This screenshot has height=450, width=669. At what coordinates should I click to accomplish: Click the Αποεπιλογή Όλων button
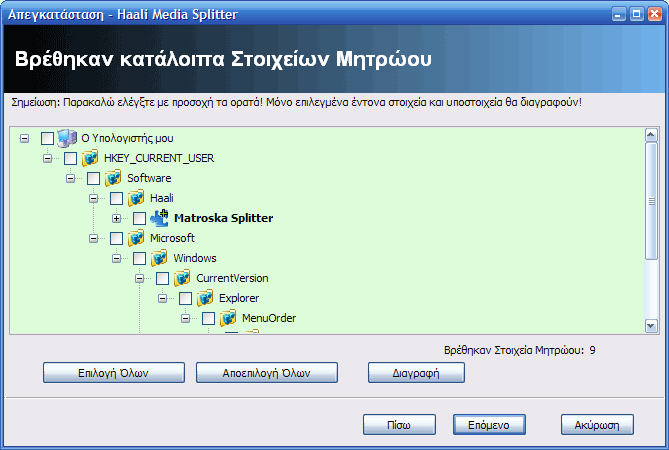point(267,373)
